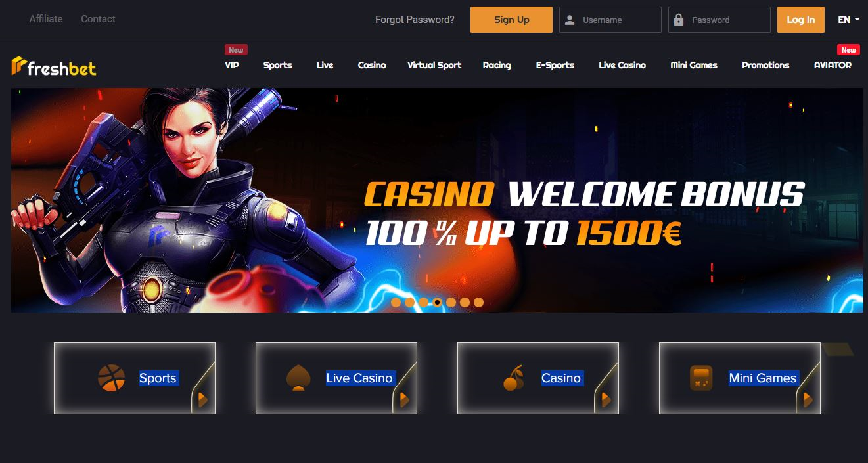Select the first banner carousel dot

tap(396, 303)
